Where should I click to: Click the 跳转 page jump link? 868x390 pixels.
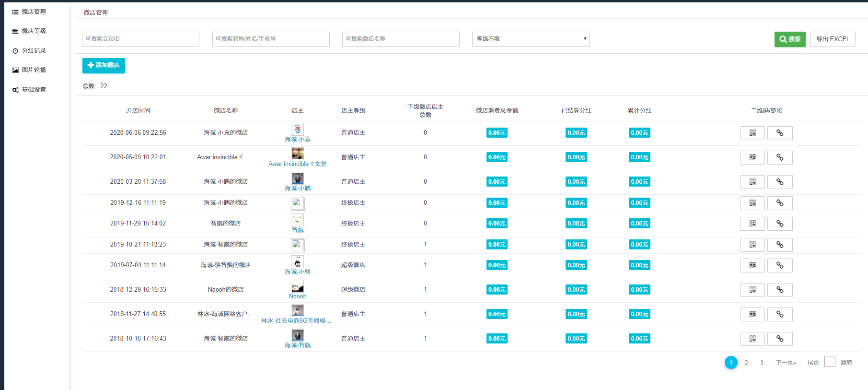point(847,363)
